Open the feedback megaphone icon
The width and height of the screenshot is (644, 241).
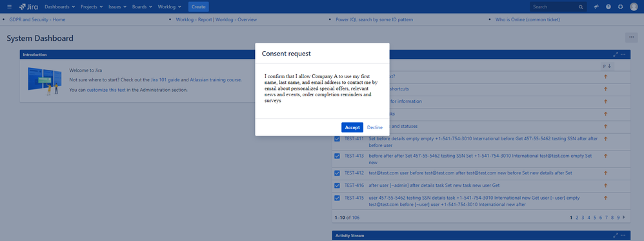pos(596,6)
